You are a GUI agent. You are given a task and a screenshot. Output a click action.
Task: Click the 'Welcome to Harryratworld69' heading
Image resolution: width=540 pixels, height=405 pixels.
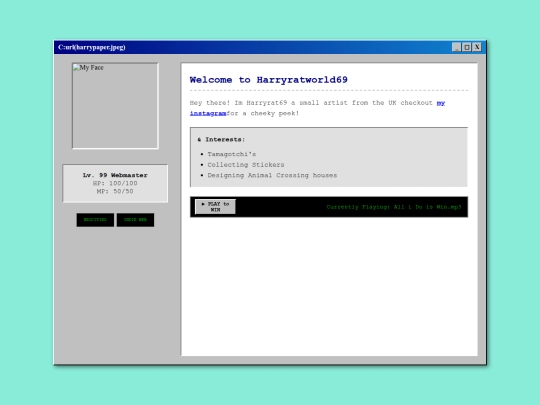point(269,80)
